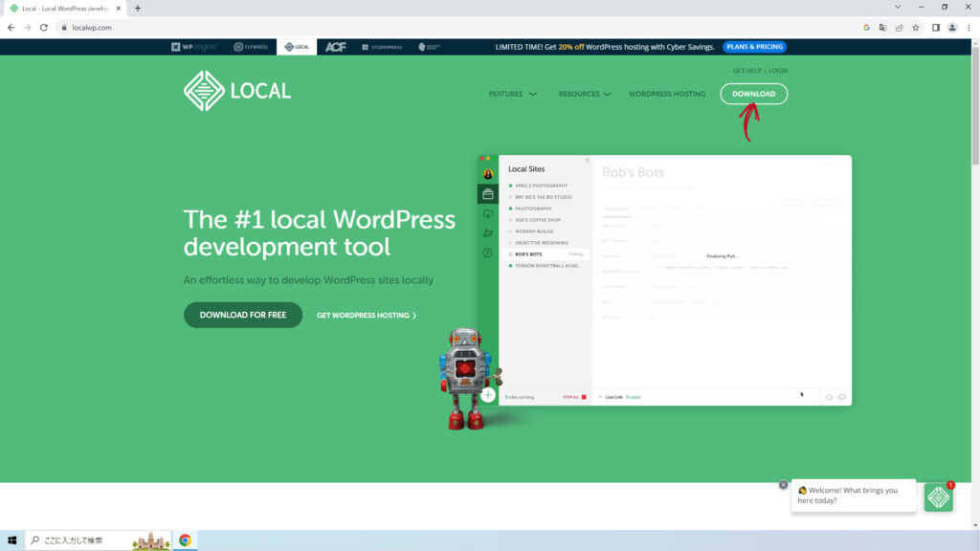Open the Chrome three-dot menu
Viewport: 980px width, 551px height.
point(969,28)
